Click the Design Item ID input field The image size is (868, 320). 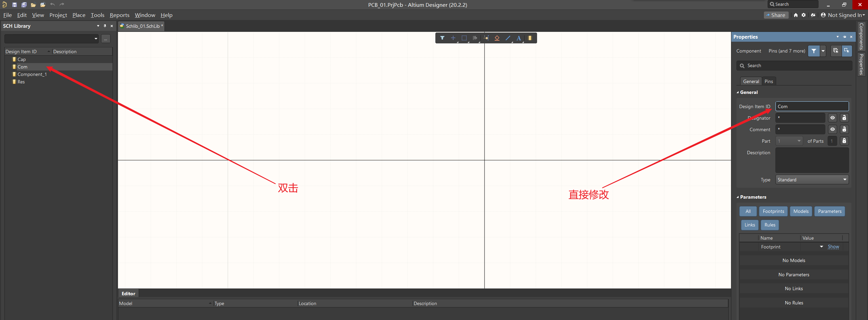(812, 106)
